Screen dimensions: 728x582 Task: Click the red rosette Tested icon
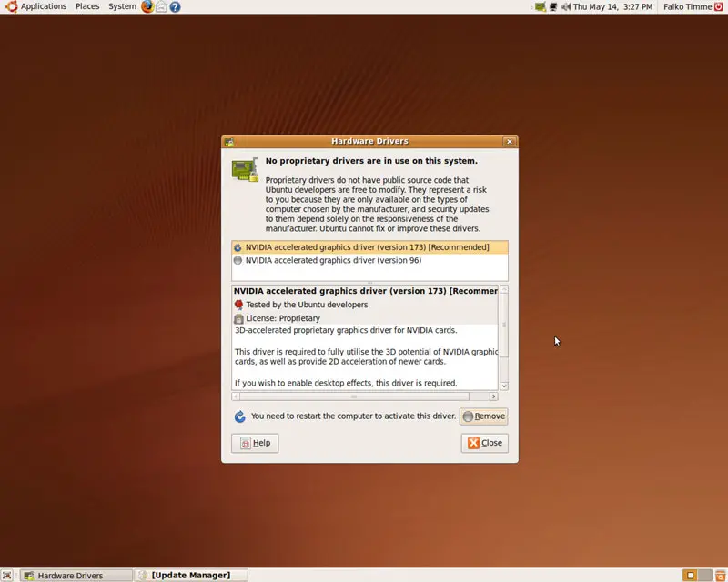pos(238,305)
